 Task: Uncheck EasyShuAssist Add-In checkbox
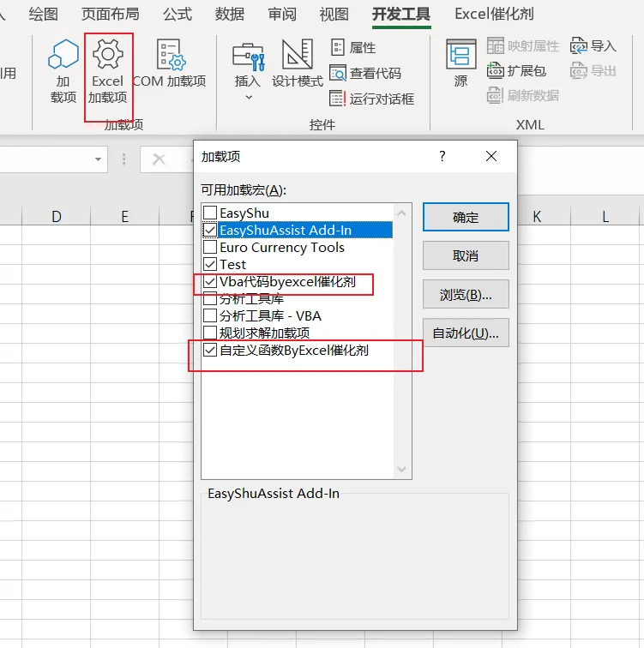(x=210, y=230)
